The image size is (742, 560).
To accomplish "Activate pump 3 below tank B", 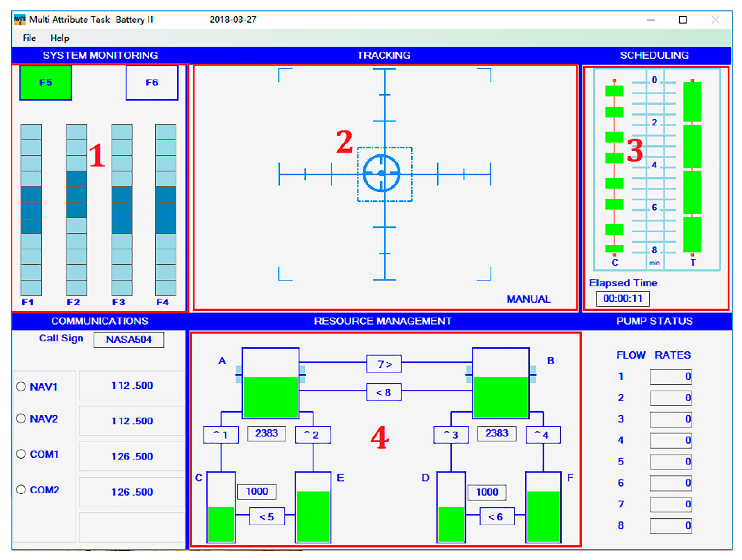I will [x=451, y=435].
